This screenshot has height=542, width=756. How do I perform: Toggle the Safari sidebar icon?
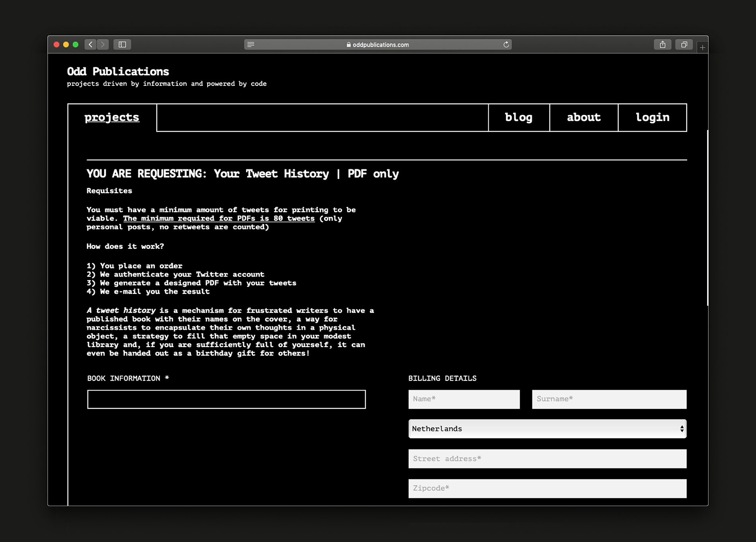click(x=122, y=45)
